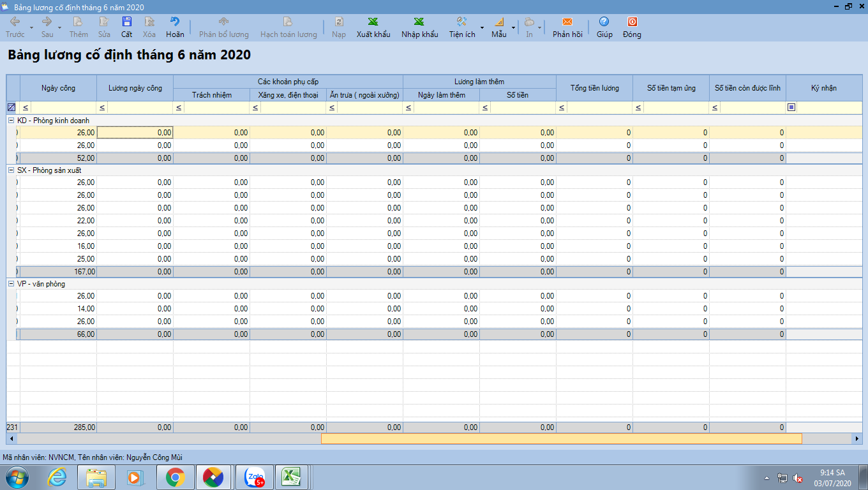Click the Tổng tiền lương column header

(594, 88)
